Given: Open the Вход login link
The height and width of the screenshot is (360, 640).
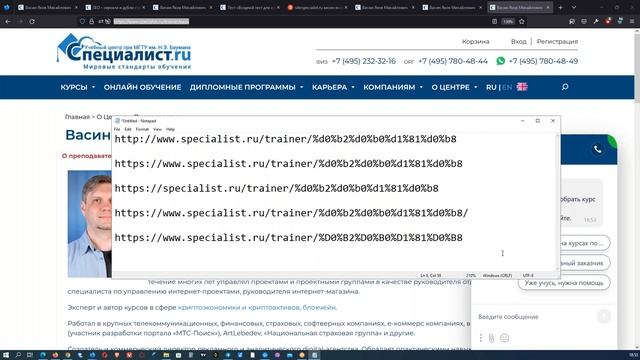Looking at the screenshot, I should click(x=518, y=42).
